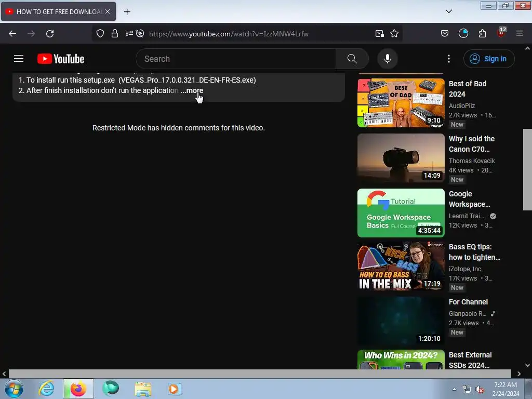This screenshot has width=532, height=399.
Task: Open the Best of Bad 2024 thumbnail
Action: pos(401,103)
